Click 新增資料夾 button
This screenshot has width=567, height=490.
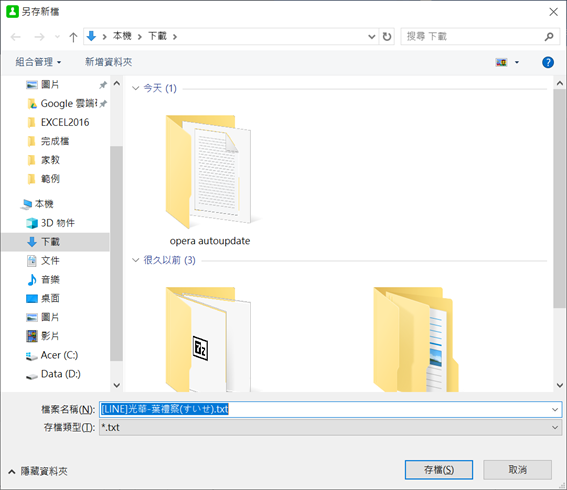coord(108,62)
